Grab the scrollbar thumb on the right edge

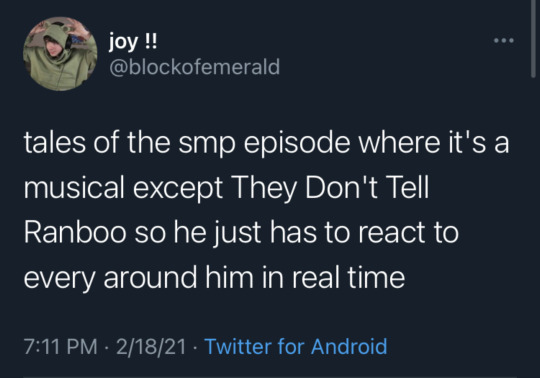point(533,38)
